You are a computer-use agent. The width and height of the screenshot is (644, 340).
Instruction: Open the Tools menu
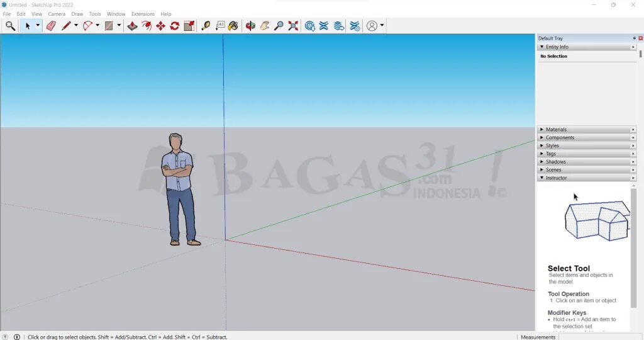pyautogui.click(x=95, y=14)
